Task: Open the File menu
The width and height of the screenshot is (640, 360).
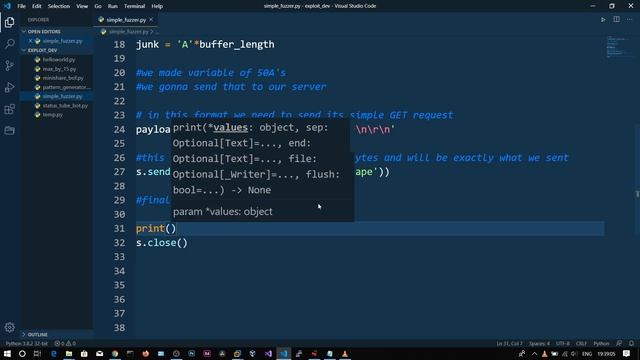Action: click(x=21, y=6)
